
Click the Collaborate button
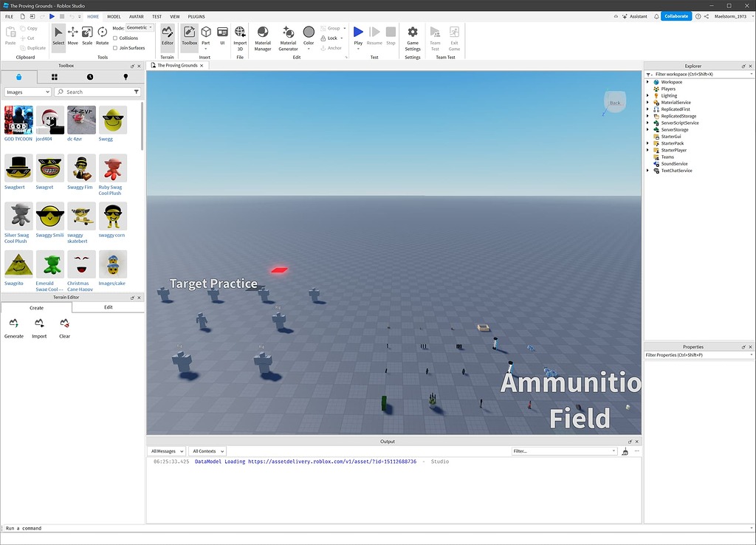675,16
